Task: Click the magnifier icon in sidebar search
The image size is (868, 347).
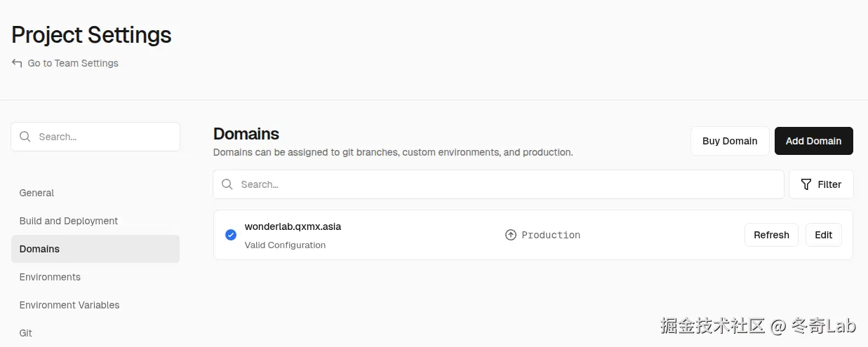Action: 25,137
